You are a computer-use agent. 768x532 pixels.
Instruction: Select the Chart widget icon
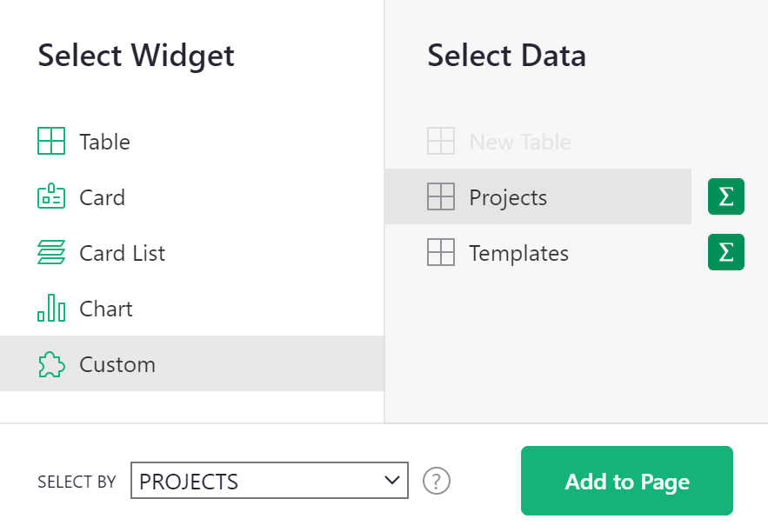[x=51, y=308]
